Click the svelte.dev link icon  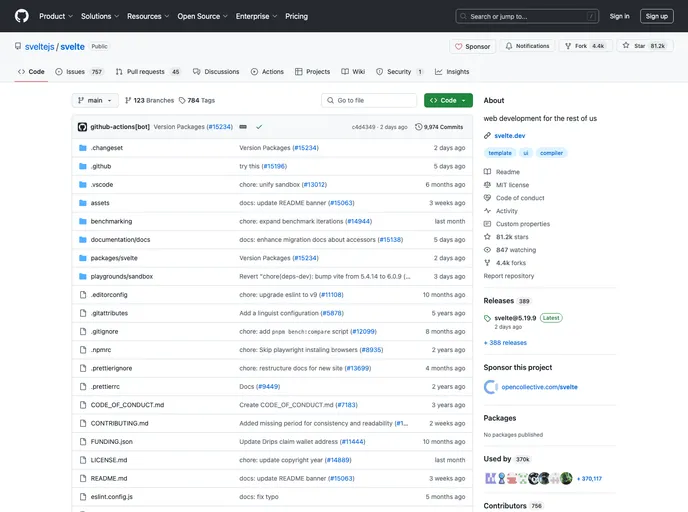(487, 136)
